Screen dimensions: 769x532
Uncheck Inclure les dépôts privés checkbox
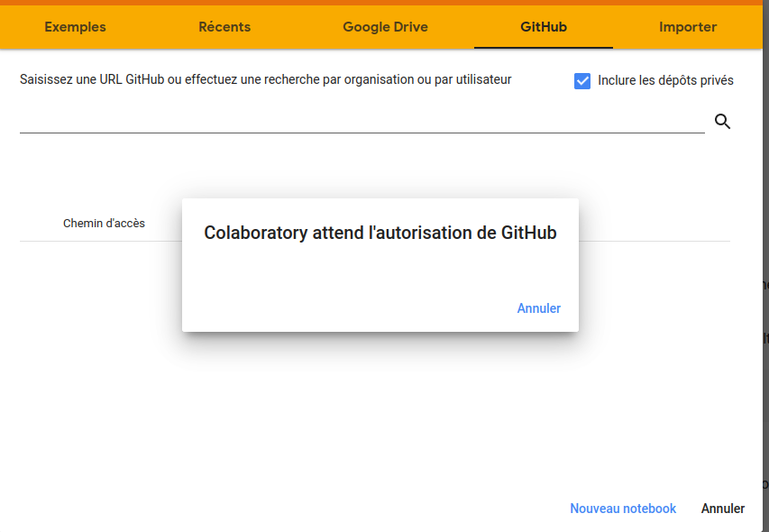582,81
